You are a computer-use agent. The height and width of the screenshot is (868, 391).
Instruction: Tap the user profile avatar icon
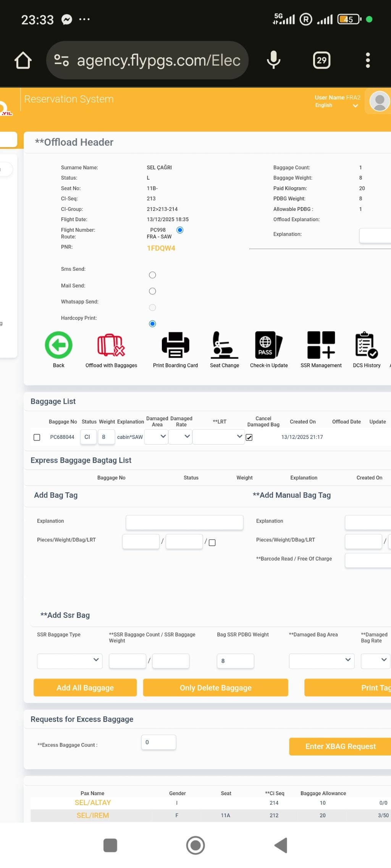click(x=380, y=101)
